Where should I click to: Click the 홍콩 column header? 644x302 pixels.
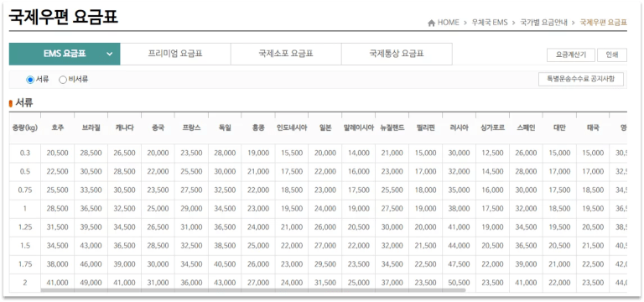point(258,128)
